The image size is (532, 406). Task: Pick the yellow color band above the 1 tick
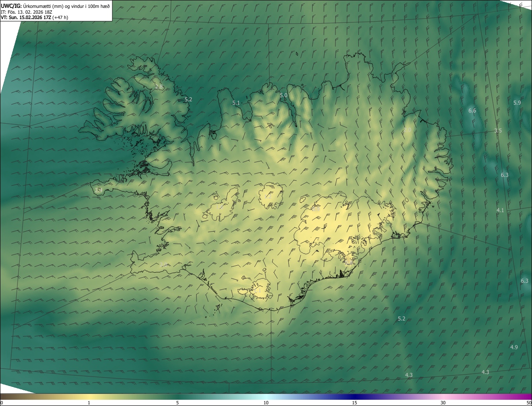tap(89, 396)
